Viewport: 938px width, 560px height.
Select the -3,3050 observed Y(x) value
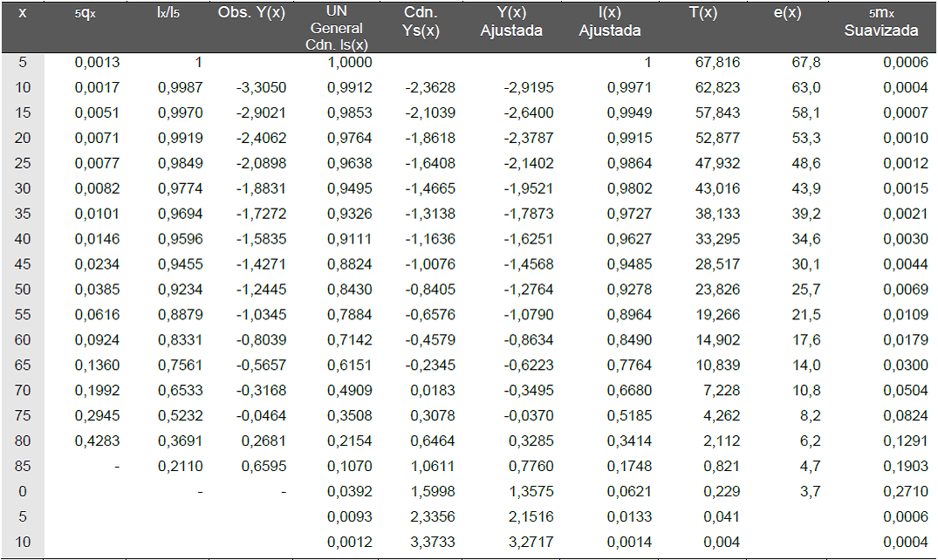[261, 87]
